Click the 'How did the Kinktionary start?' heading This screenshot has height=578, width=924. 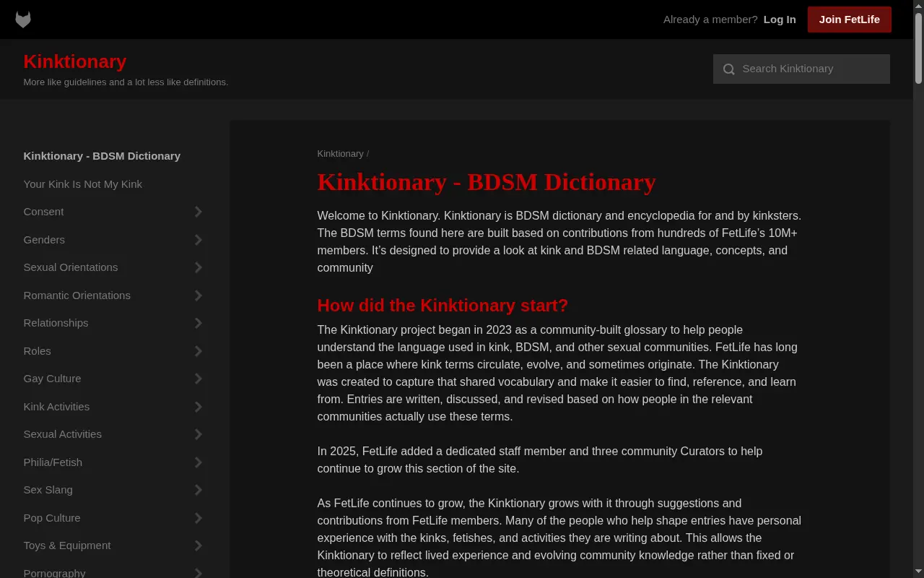click(x=443, y=306)
